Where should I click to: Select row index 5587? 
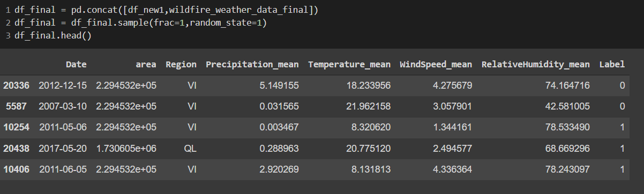click(19, 106)
